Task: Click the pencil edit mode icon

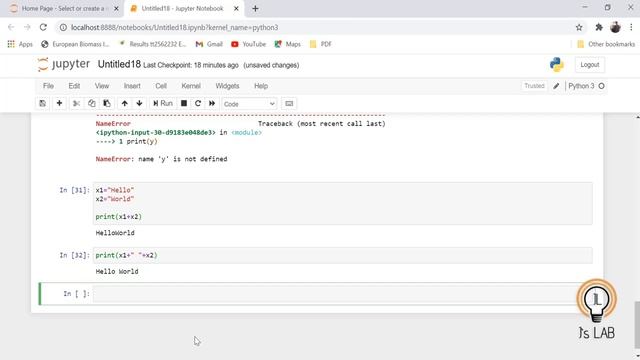Action: [x=556, y=86]
